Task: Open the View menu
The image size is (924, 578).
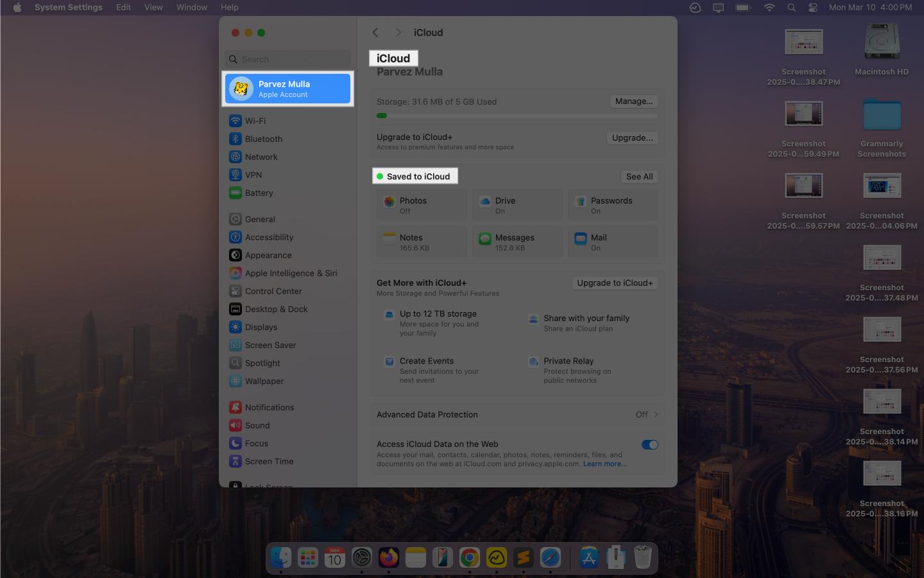Action: click(153, 7)
